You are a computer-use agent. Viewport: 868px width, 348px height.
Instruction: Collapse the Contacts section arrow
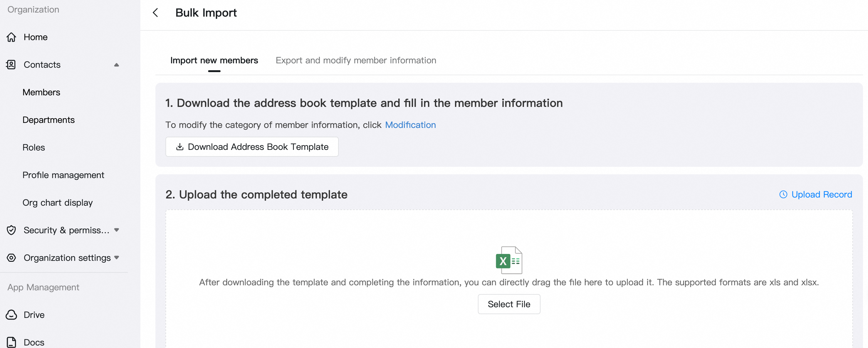[117, 65]
